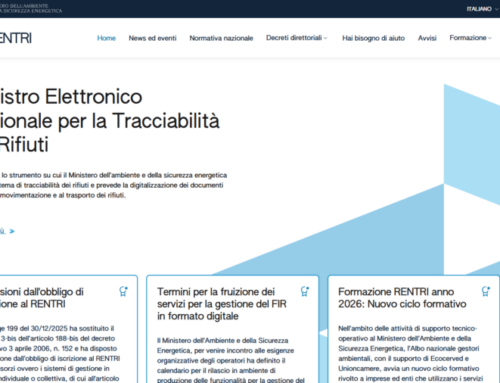500x383 pixels.
Task: Expand the Formazione dropdown menu
Action: coord(470,38)
